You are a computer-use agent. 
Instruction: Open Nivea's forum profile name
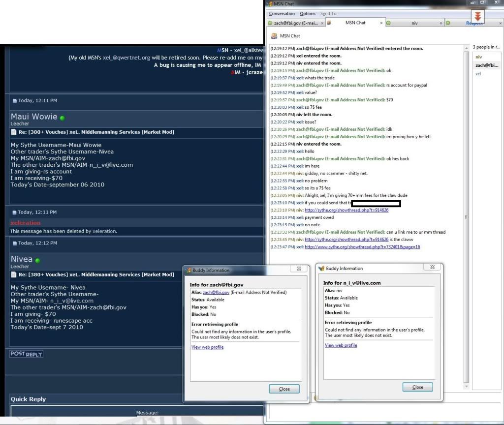tap(22, 259)
